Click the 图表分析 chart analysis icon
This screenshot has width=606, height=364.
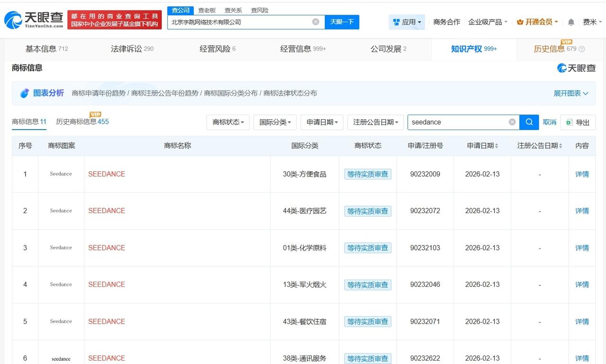pos(26,93)
